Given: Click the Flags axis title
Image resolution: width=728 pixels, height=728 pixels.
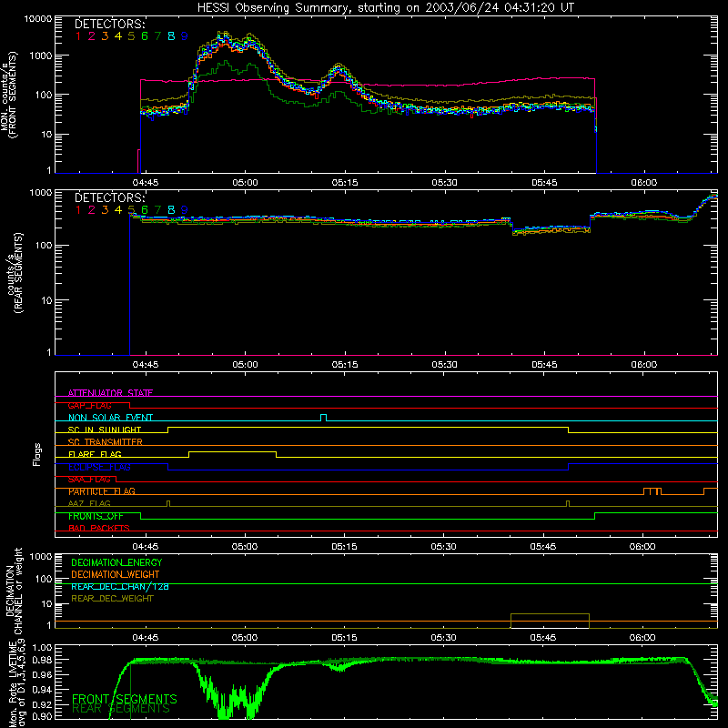Looking at the screenshot, I should 37,455.
